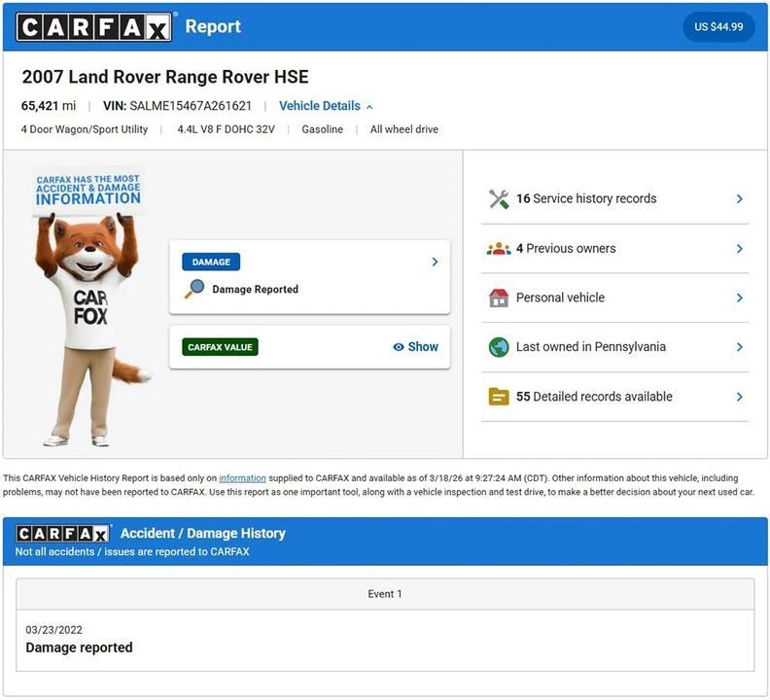This screenshot has height=700, width=770.
Task: Click 'Not all accidents / issues are reported' text
Action: [x=132, y=551]
